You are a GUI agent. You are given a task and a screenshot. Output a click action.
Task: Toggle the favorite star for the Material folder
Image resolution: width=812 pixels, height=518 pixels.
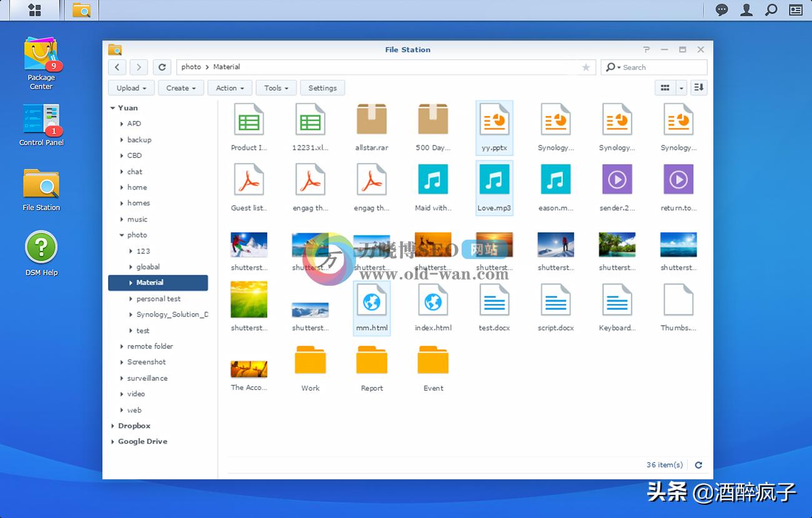(585, 67)
